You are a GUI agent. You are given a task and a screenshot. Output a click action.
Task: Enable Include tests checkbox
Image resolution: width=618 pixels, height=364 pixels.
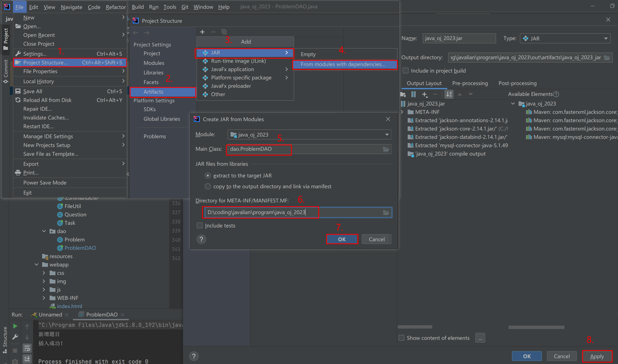201,225
